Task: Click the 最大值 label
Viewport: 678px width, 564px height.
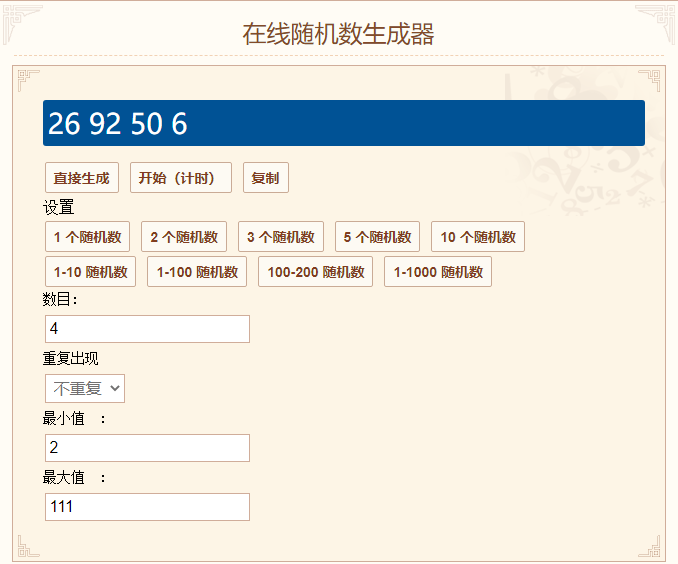Action: point(64,477)
